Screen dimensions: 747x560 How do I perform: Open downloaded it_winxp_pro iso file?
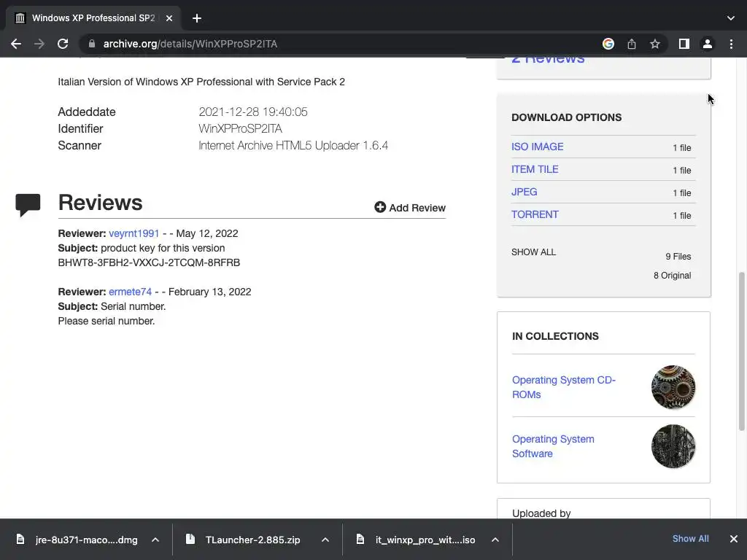coord(425,540)
